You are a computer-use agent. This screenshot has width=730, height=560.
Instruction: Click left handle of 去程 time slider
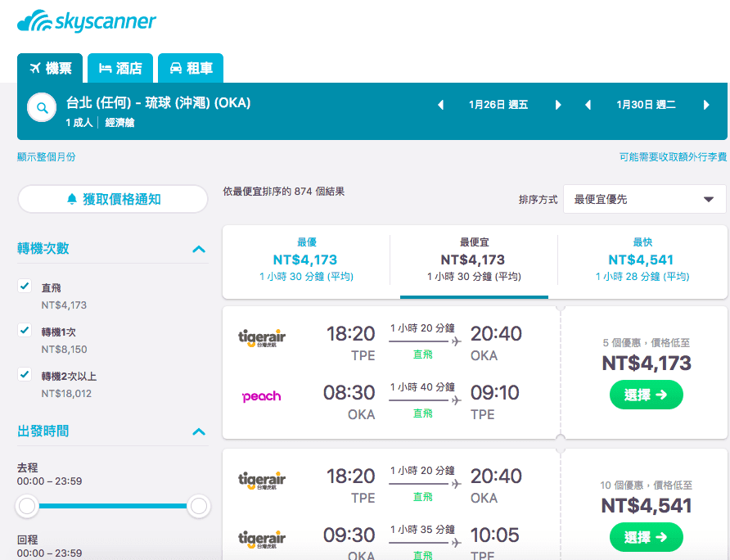tap(27, 506)
